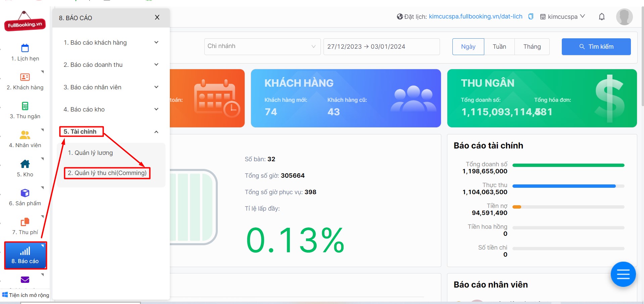Click the Tìm kiếm search button
The width and height of the screenshot is (644, 304).
[x=596, y=47]
